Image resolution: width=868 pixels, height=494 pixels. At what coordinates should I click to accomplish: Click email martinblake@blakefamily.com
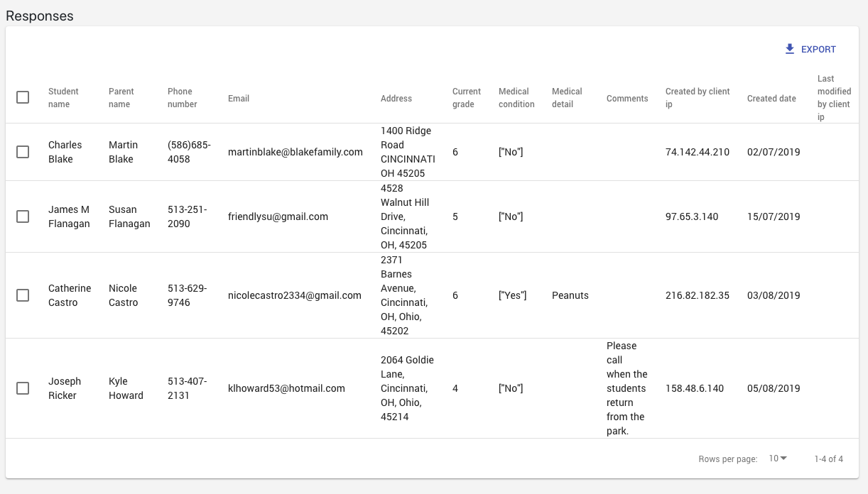pos(295,152)
